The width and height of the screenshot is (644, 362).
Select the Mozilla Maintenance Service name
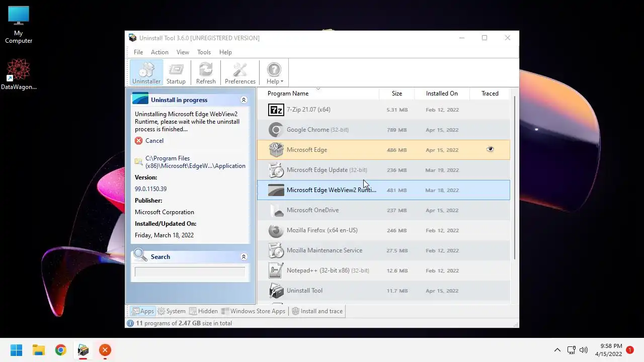[324, 250]
